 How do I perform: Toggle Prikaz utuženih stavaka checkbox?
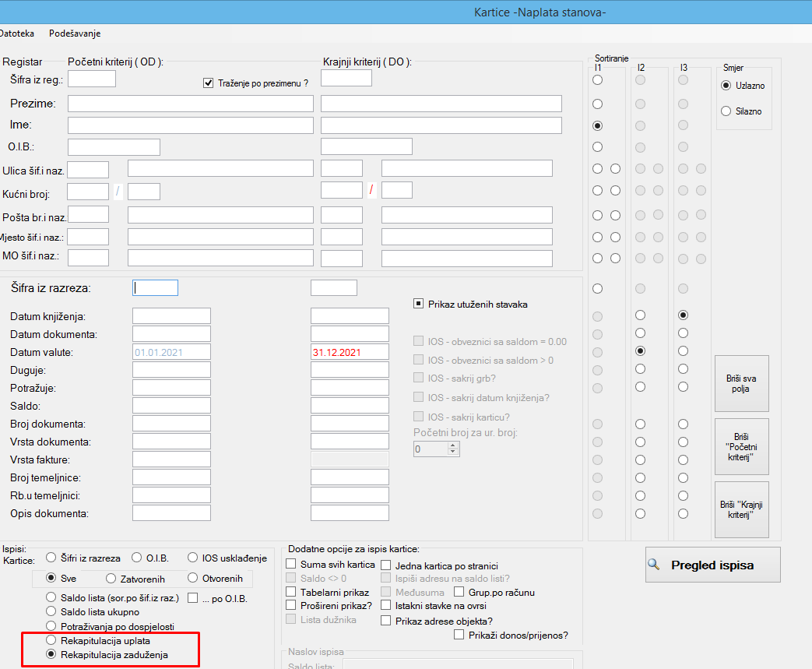point(419,305)
